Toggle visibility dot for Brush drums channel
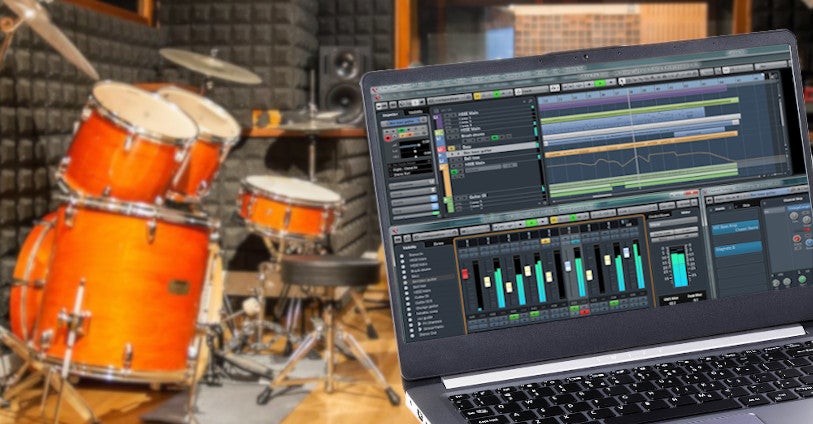Viewport: 813px width, 424px height. 404,272
